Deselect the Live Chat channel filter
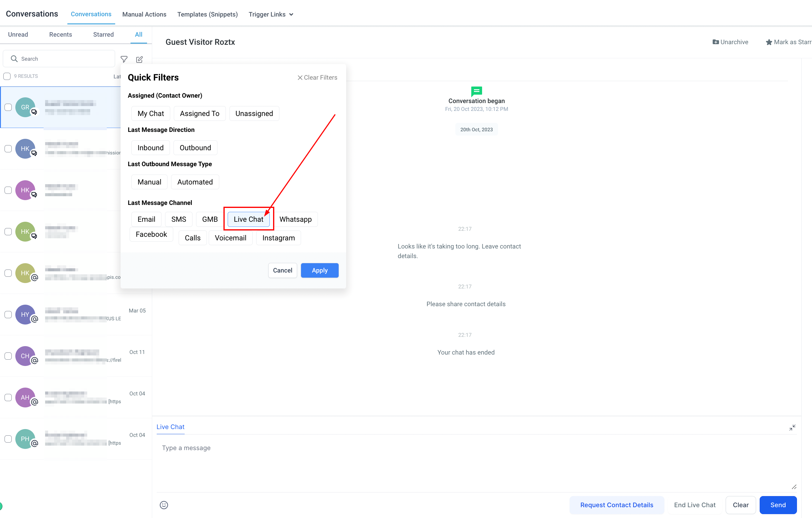The height and width of the screenshot is (518, 812). coord(248,219)
